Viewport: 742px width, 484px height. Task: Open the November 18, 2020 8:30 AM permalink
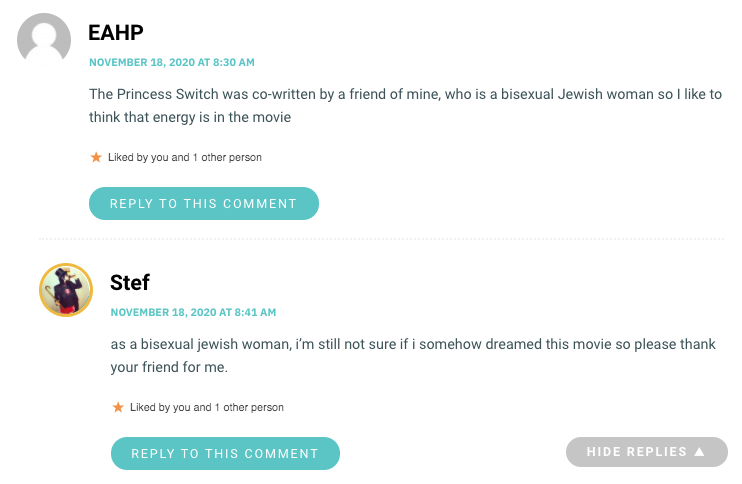[x=172, y=62]
